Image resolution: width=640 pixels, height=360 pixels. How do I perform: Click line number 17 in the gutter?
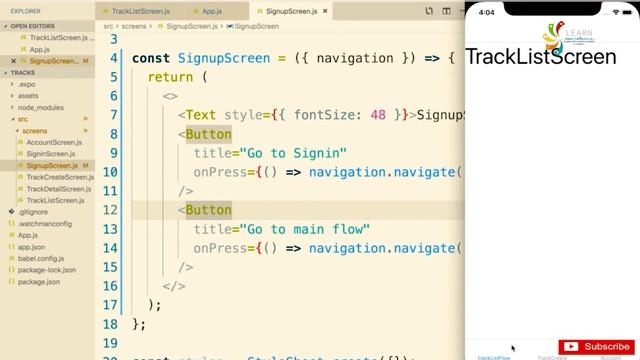pos(110,305)
